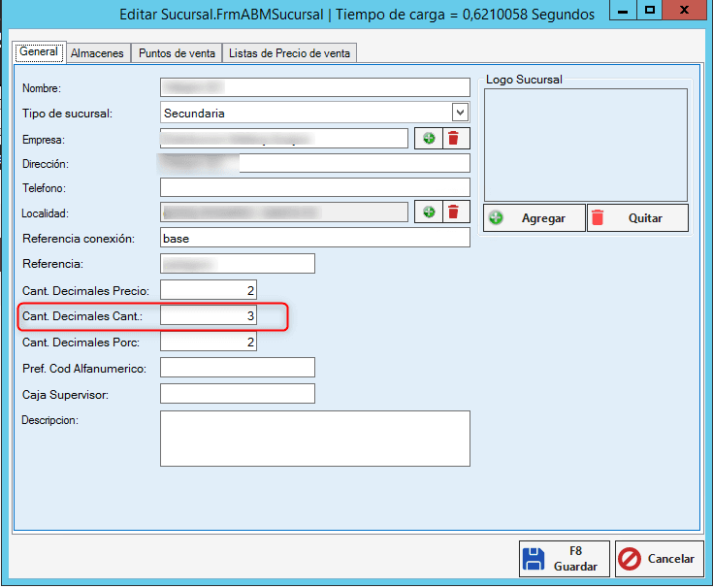
Task: Remove the logo with Quitar button
Action: click(x=637, y=218)
